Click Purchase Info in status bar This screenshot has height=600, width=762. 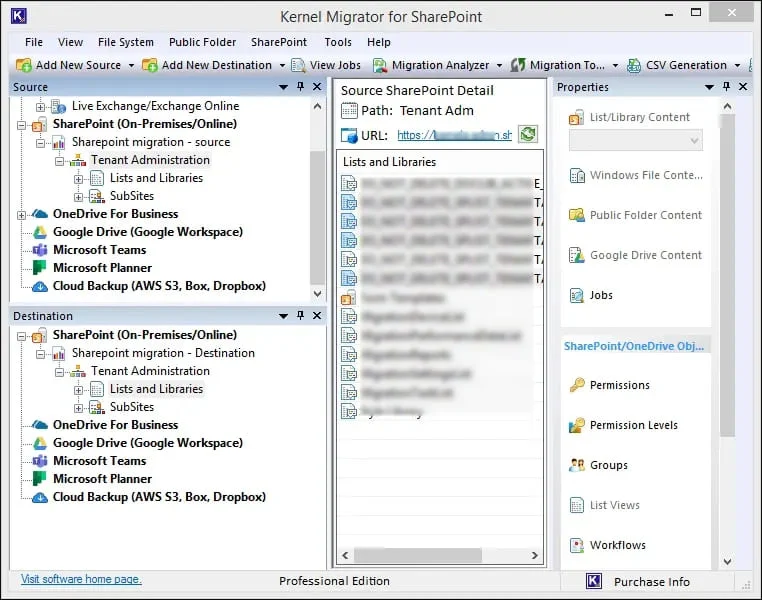(x=652, y=582)
